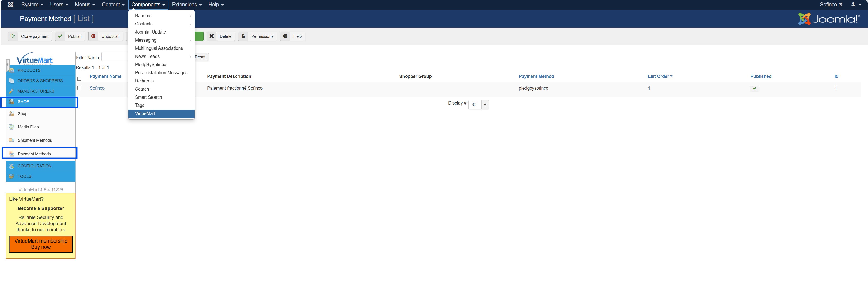Click the Delete X icon
Screen dimensions: 868x303
point(211,36)
